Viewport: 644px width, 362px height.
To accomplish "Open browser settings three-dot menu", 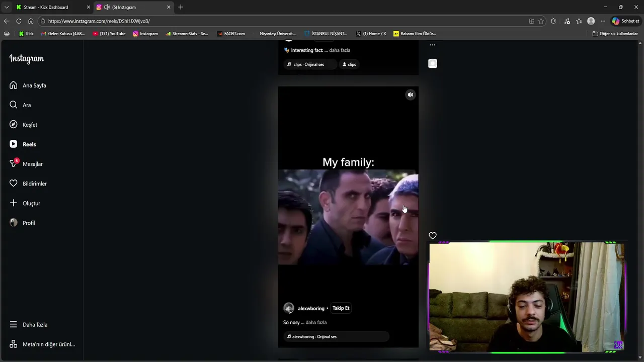I will (x=603, y=21).
